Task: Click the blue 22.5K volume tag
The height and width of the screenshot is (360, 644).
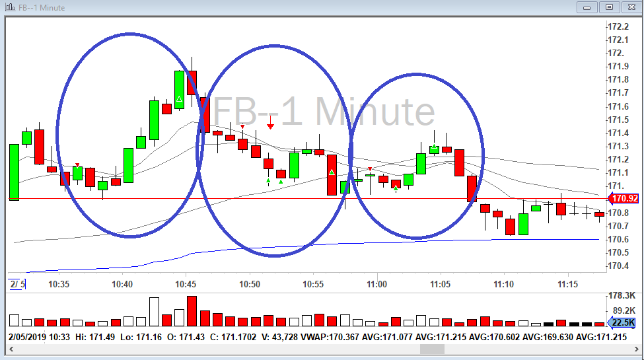Action: [x=622, y=322]
